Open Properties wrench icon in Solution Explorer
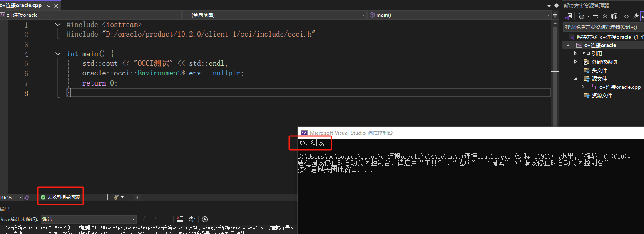644x234 pixels. (635, 16)
